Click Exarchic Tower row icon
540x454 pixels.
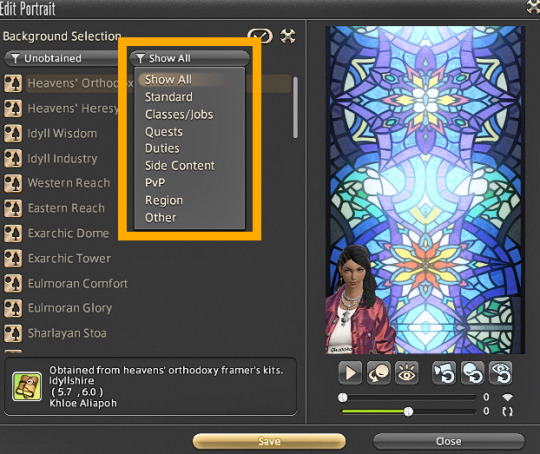(x=13, y=258)
